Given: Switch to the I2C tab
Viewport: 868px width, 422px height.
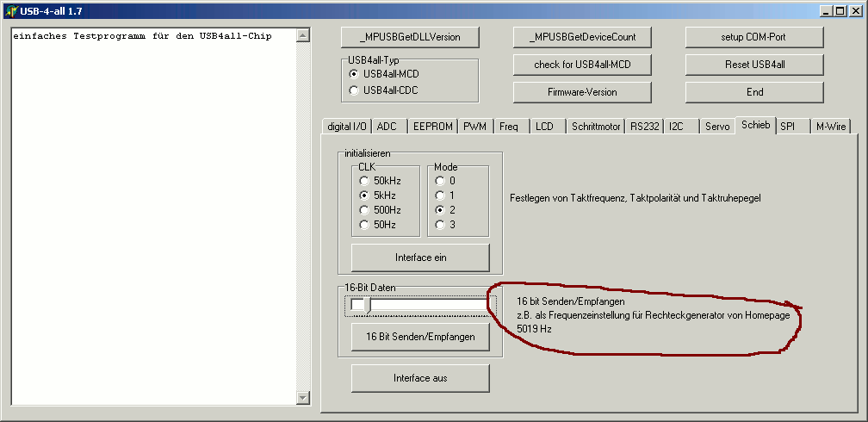Looking at the screenshot, I should [677, 127].
